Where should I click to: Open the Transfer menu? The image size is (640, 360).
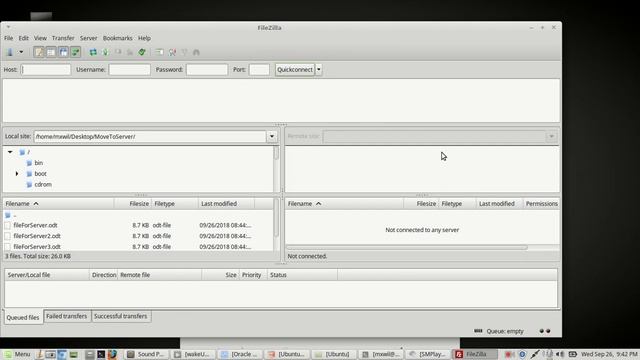[x=63, y=38]
